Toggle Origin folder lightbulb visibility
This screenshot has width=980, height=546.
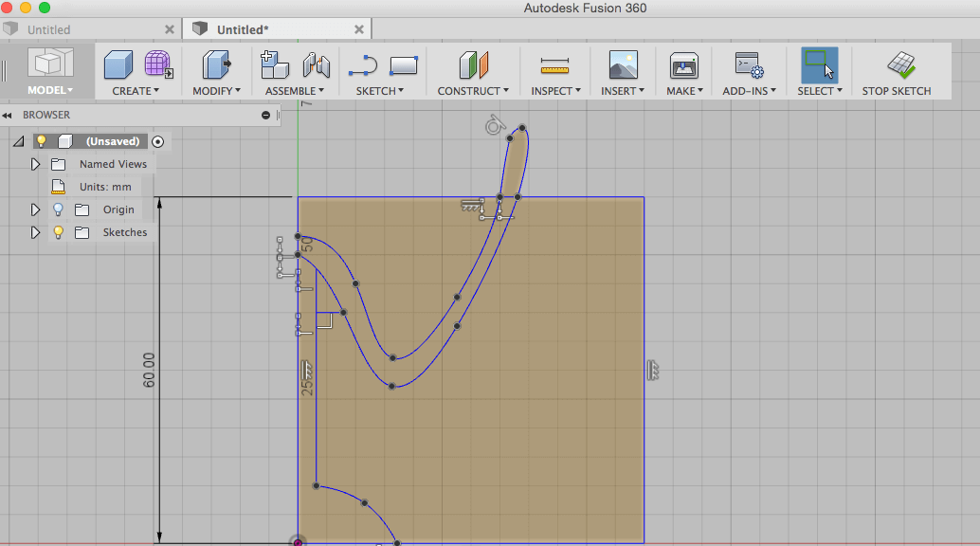pyautogui.click(x=58, y=209)
